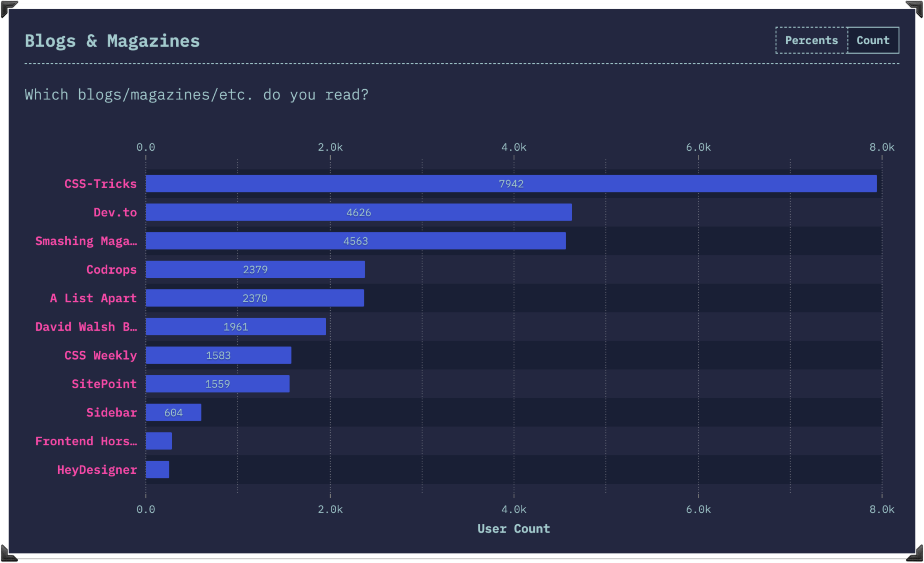Click the Frontend Hors… label
The image size is (924, 563).
point(86,441)
